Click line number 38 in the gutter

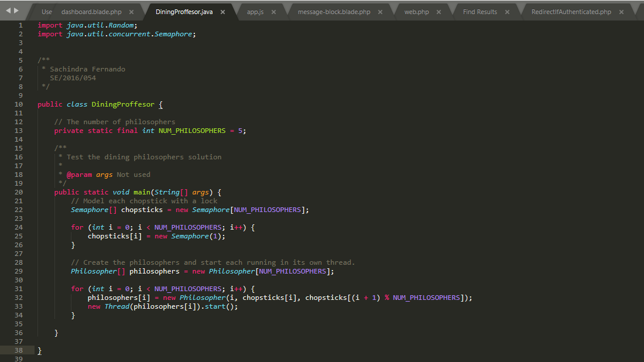pyautogui.click(x=18, y=350)
